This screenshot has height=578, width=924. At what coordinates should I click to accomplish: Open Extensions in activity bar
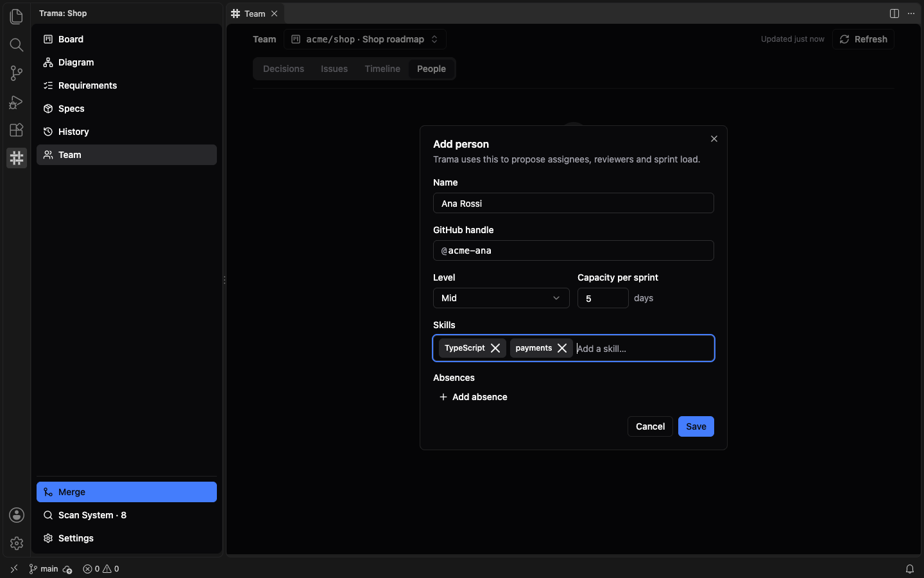(17, 130)
